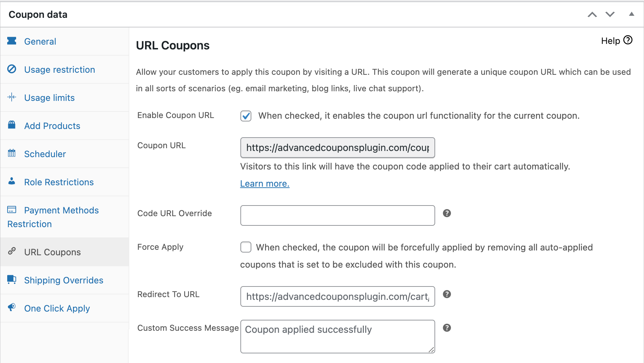This screenshot has height=363, width=644.
Task: Click the help icon next to Redirect To URL
Action: tap(446, 294)
